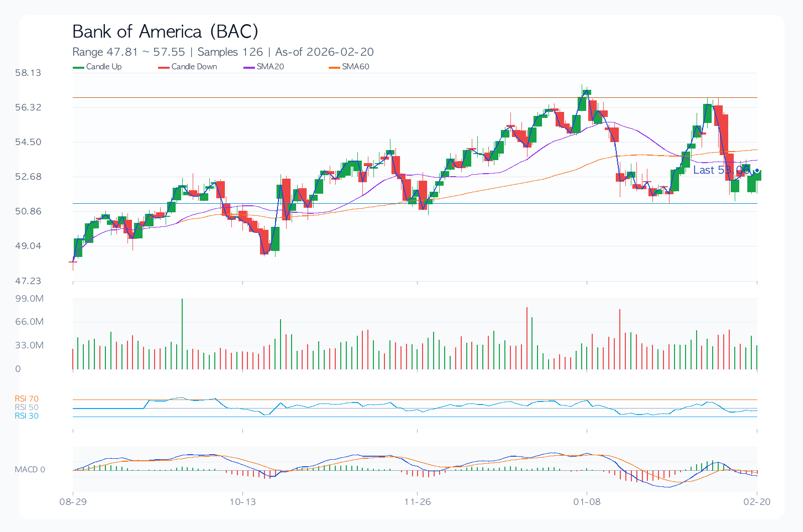Screen dimensions: 803x532
Task: Select the 01-08 date label
Action: click(587, 502)
